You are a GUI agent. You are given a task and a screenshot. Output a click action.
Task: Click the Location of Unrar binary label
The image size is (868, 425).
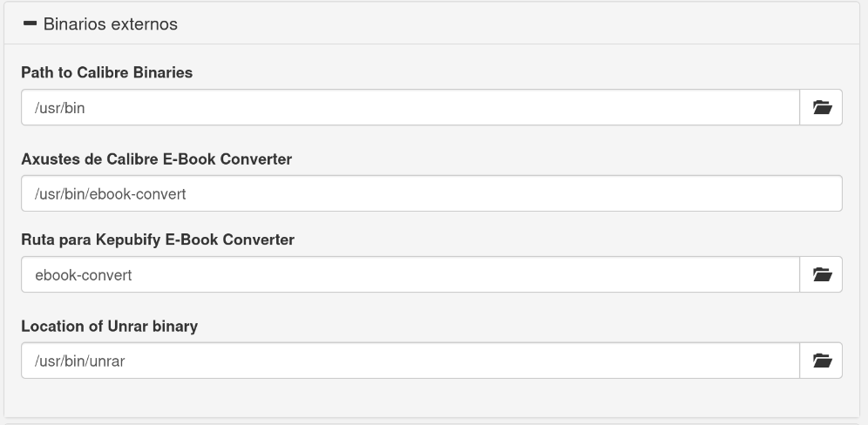point(109,326)
